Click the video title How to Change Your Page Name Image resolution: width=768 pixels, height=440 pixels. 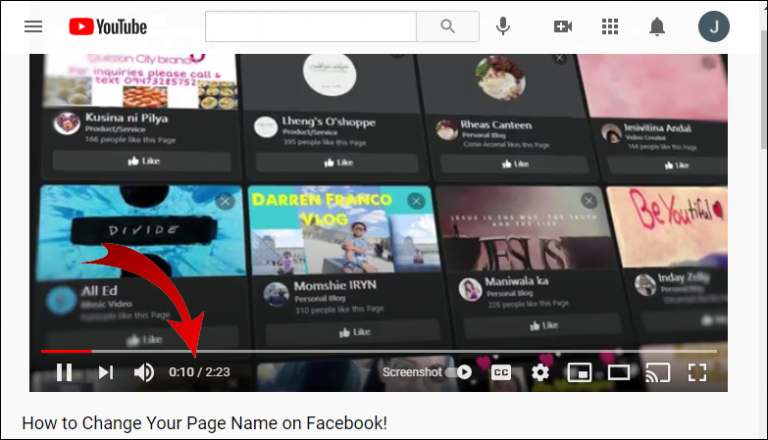[x=205, y=423]
